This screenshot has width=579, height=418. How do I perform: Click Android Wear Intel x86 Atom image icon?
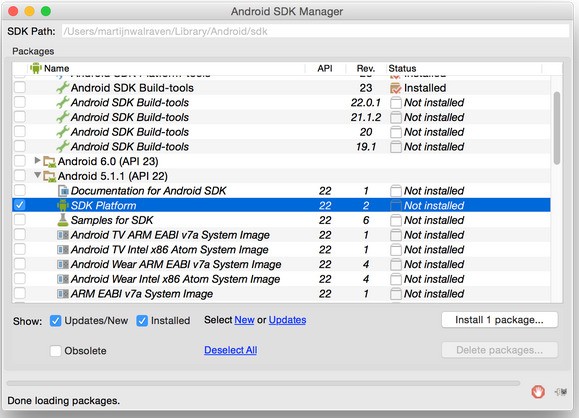click(x=63, y=279)
